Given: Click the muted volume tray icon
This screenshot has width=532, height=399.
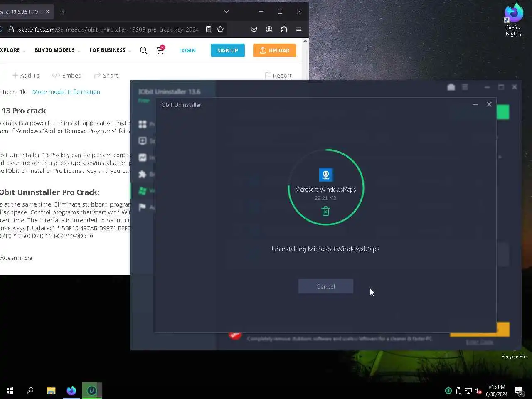Looking at the screenshot, I should coord(478,391).
